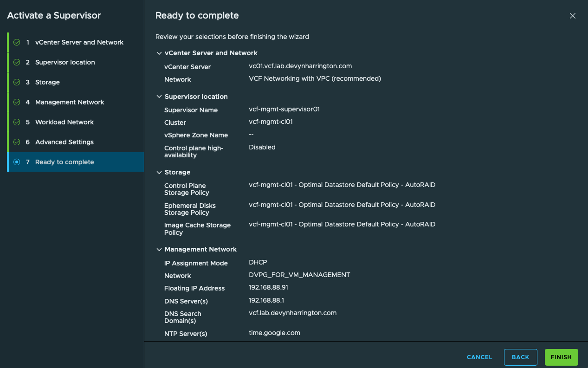
Task: Go to step 2 Supervisor location
Action: [x=76, y=62]
